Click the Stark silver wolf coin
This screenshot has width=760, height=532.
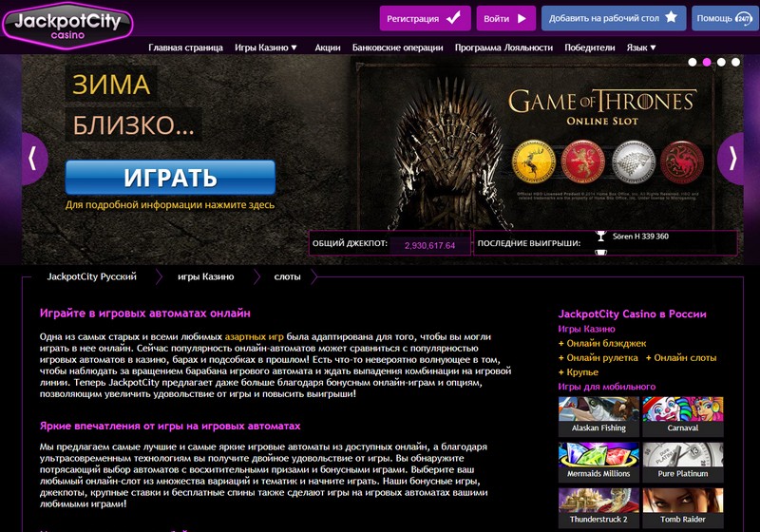(633, 161)
